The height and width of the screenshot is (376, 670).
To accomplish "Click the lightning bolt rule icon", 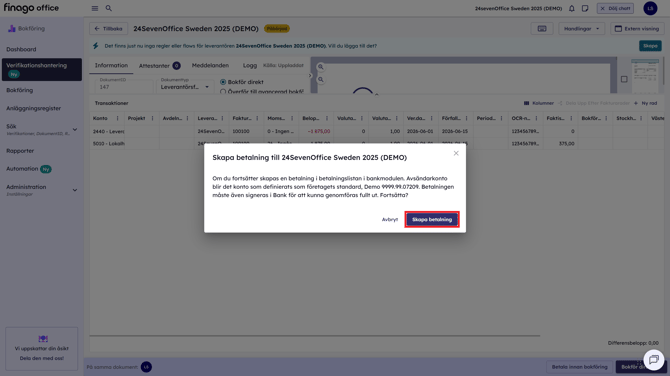I will click(x=96, y=46).
